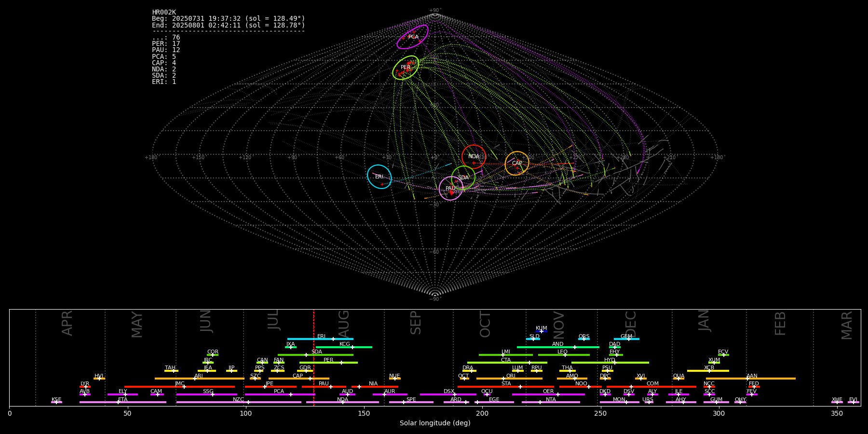Click the ORI shower bar in timeline
868x434 pixels.
[x=509, y=379]
